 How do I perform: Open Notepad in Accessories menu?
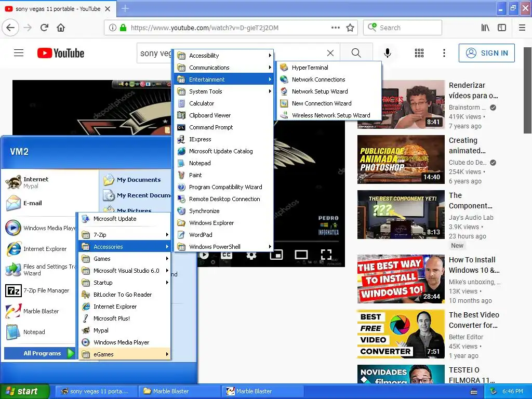tap(224, 163)
